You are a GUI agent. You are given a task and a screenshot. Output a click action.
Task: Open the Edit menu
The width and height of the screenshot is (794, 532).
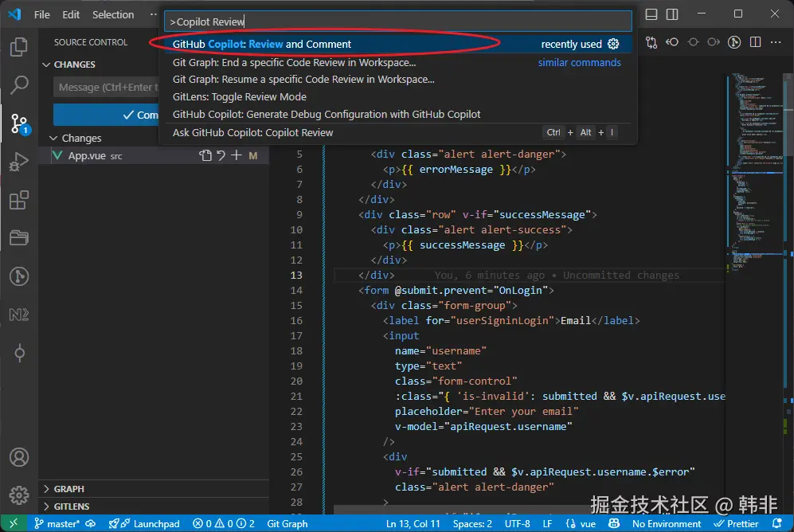click(x=71, y=14)
